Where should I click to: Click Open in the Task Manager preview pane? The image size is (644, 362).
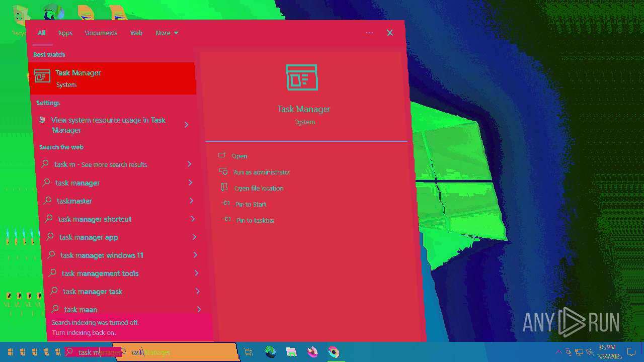[x=239, y=156]
